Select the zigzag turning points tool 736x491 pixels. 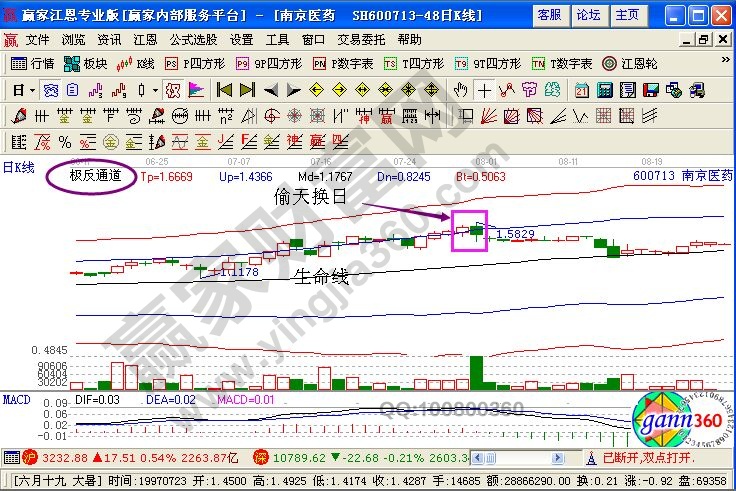(507, 90)
